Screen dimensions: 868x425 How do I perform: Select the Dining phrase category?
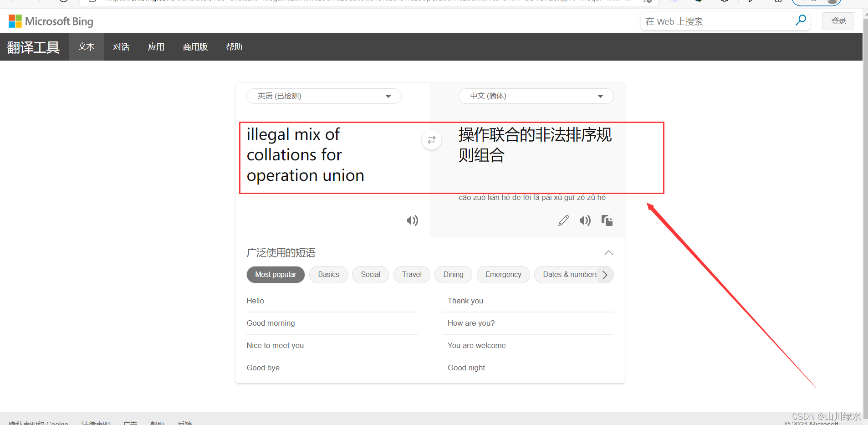(x=453, y=275)
